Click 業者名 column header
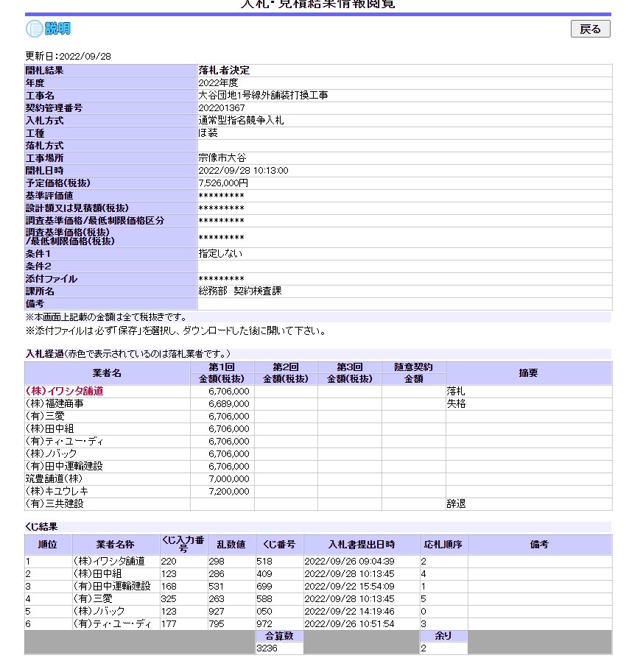 coord(107,373)
